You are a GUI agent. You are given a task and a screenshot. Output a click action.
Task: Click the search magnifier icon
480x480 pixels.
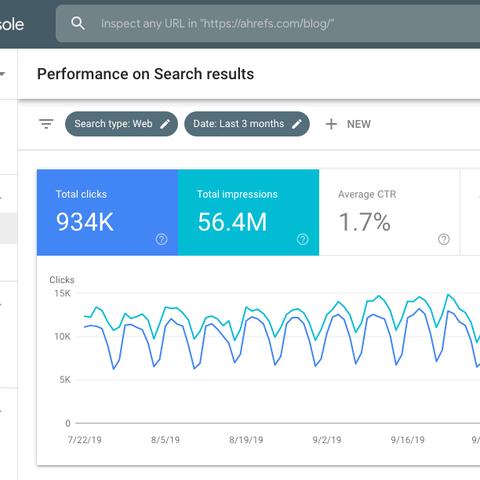point(78,24)
